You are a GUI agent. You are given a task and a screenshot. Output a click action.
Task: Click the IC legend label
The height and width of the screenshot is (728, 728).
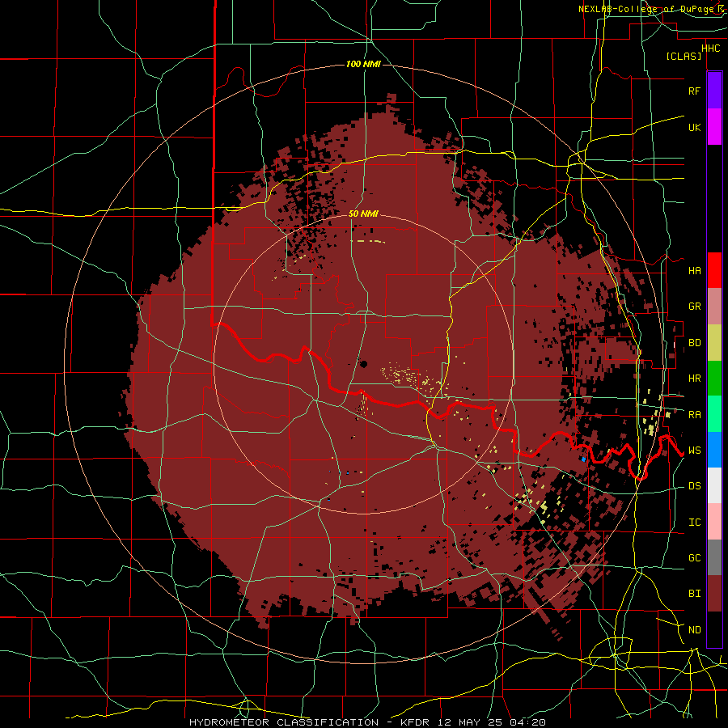tap(694, 523)
